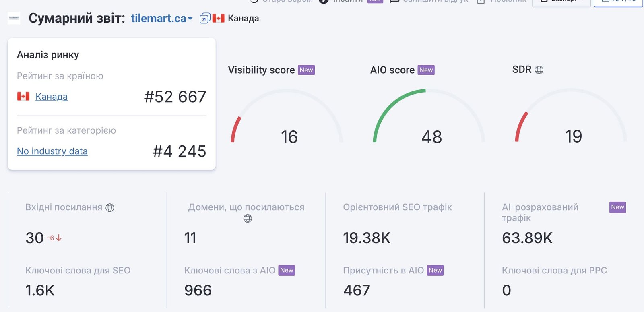Click the Ключові слова з AIO value 966
The image size is (644, 312).
point(198,290)
